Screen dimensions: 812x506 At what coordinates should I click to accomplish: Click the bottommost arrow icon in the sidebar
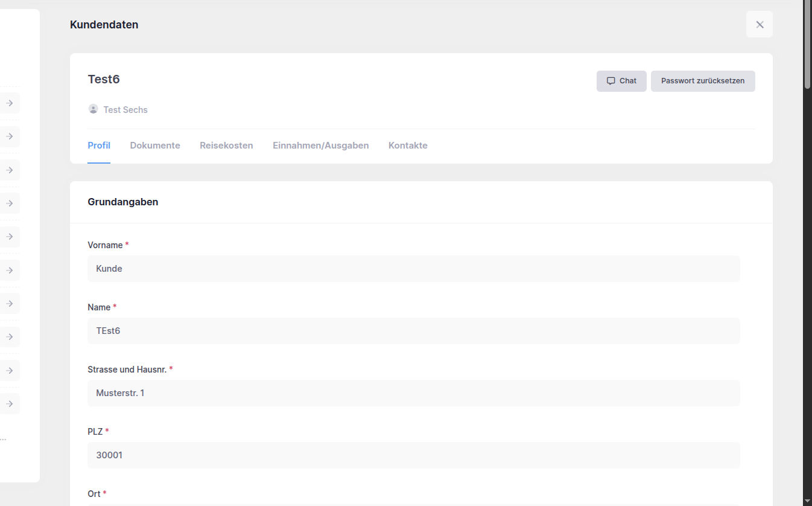click(10, 403)
